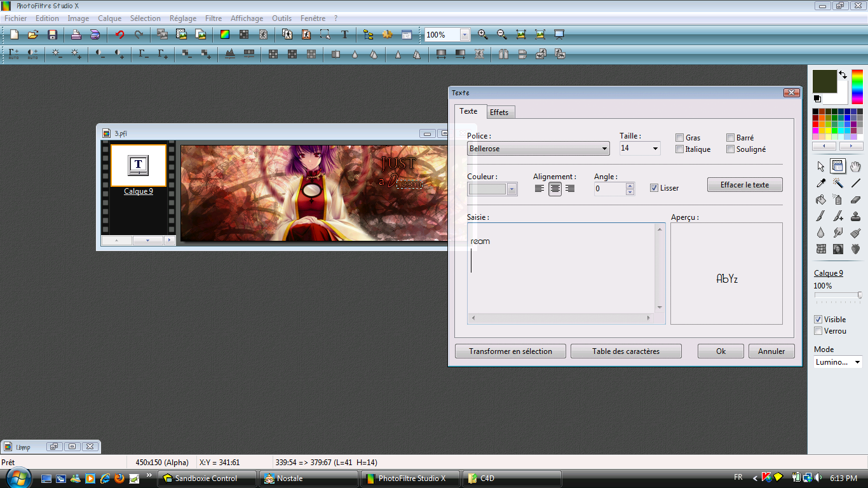The image size is (868, 488).
Task: Cancel the text dialog with Annuler
Action: click(771, 351)
